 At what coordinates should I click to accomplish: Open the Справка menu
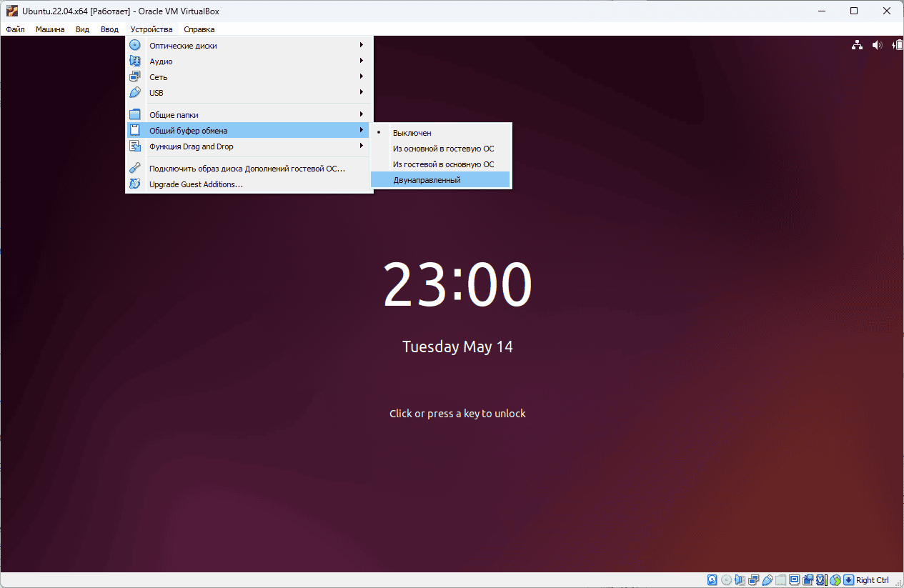pyautogui.click(x=199, y=29)
